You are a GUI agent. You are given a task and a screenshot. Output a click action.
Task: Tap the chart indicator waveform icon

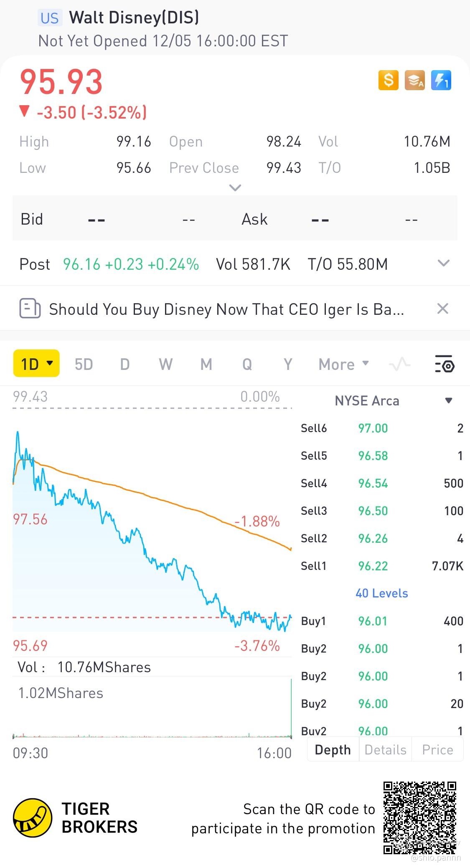[x=399, y=364]
